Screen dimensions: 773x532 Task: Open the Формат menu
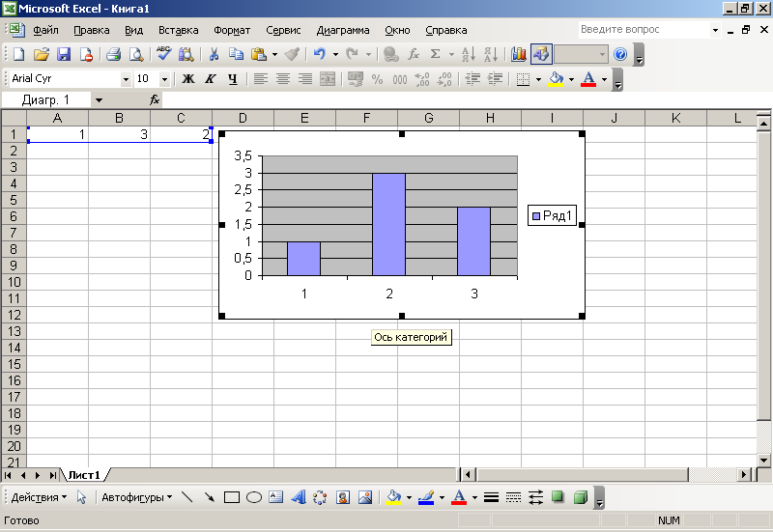tap(231, 30)
